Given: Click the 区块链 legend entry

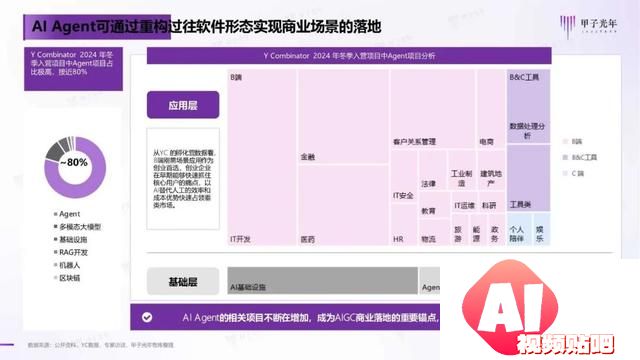Looking at the screenshot, I should [67, 278].
